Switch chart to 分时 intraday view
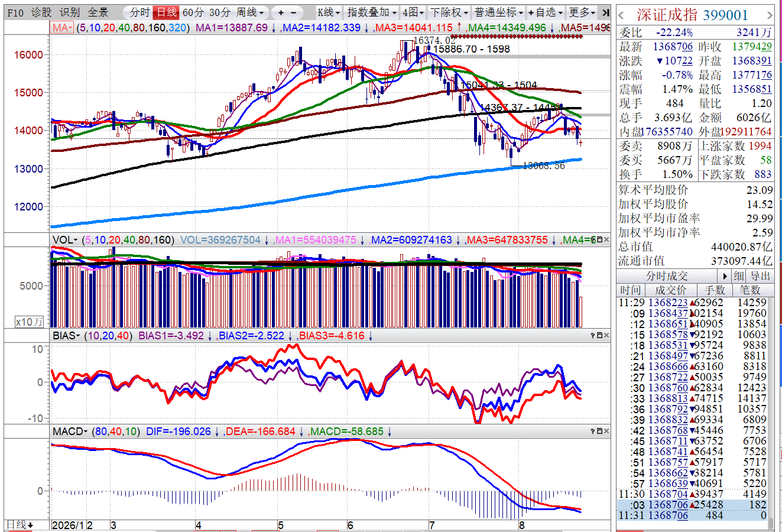The height and width of the screenshot is (532, 782). point(139,12)
